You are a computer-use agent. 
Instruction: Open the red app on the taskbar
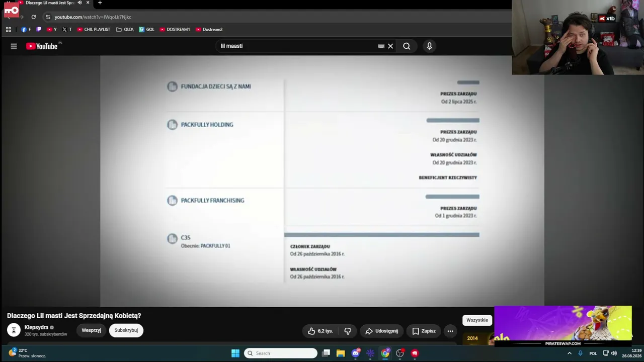click(x=415, y=353)
